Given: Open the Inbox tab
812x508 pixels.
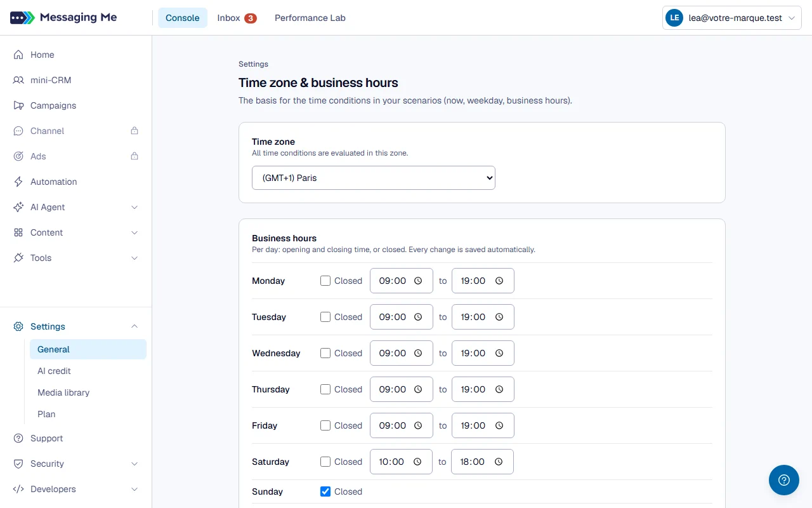Looking at the screenshot, I should [237, 18].
